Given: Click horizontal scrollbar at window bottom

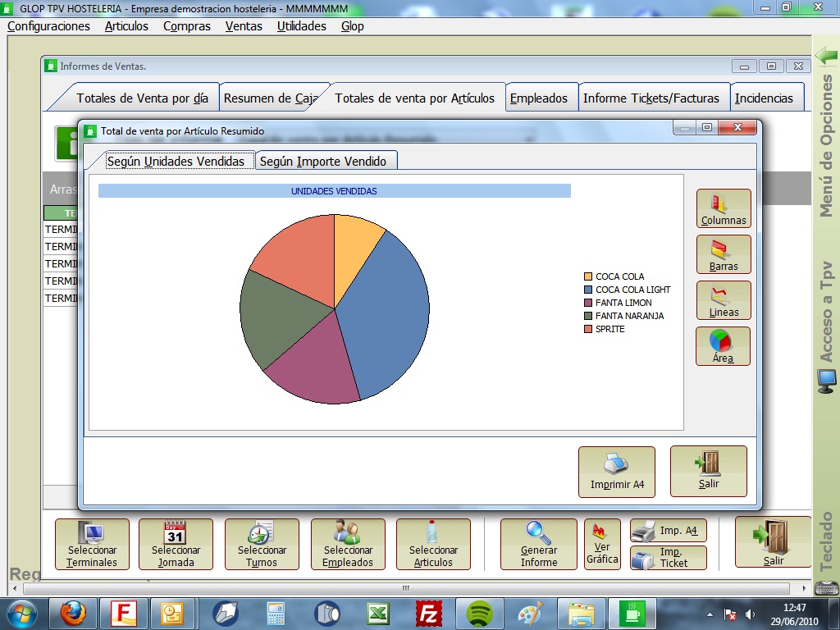Looking at the screenshot, I should (406, 588).
